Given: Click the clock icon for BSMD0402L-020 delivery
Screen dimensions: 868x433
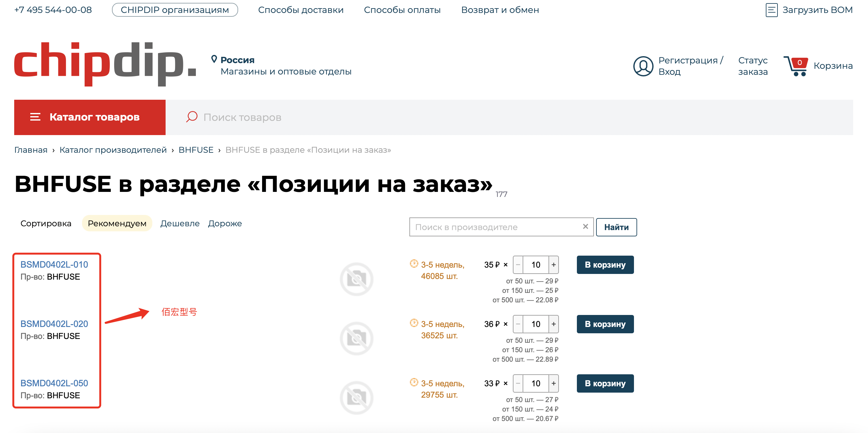Looking at the screenshot, I should point(414,323).
